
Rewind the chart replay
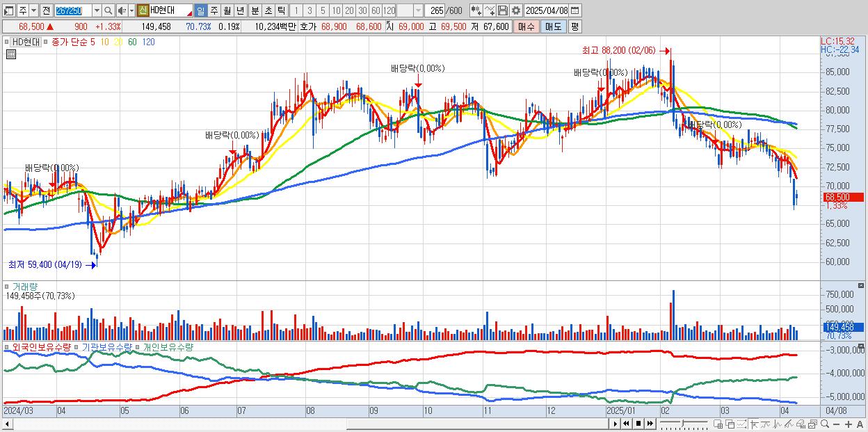(626, 424)
